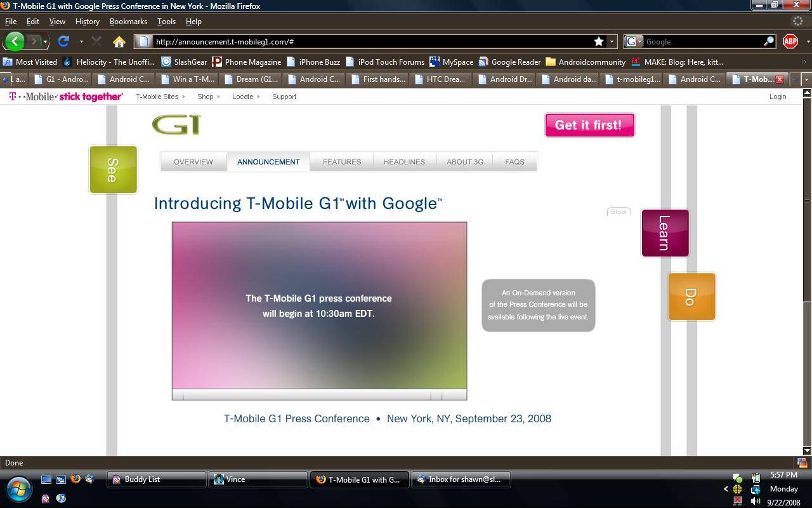Click the green See tile
This screenshot has width=812, height=508.
[113, 170]
